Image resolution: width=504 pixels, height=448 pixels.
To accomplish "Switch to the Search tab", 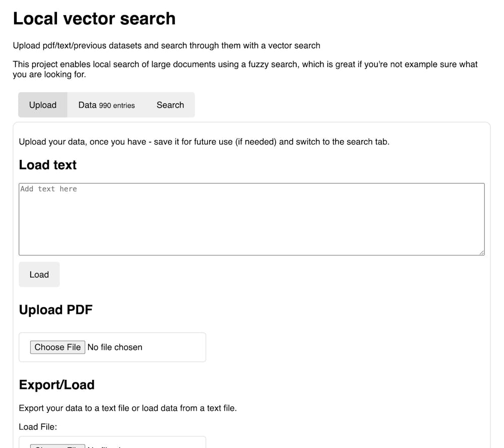I will [x=170, y=105].
